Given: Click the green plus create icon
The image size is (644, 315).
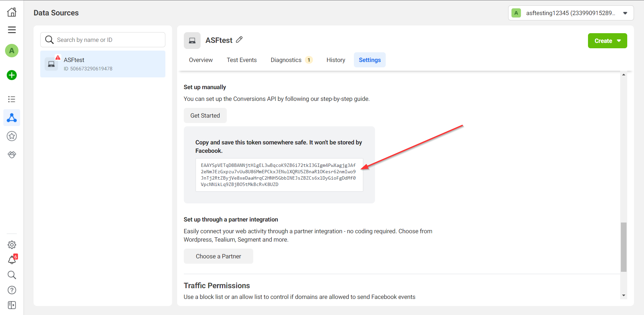Looking at the screenshot, I should coord(12,75).
